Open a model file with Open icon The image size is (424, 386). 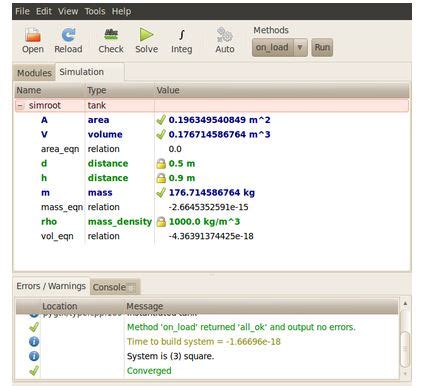tap(33, 40)
